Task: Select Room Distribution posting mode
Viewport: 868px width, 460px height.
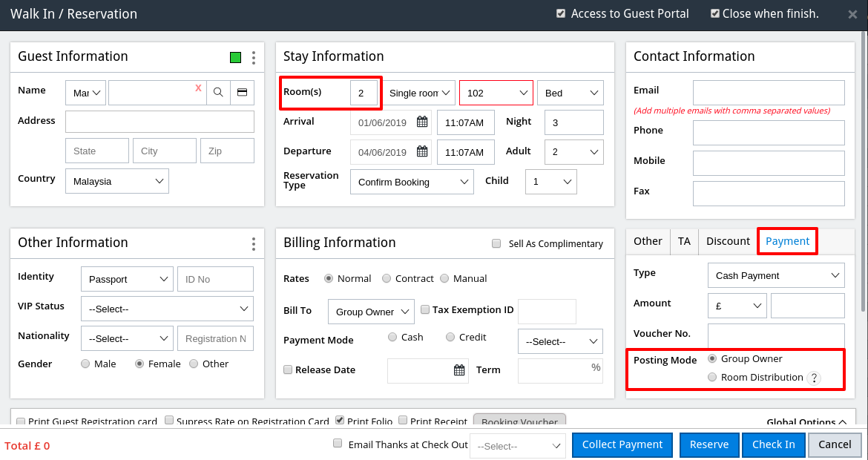Action: pos(712,377)
